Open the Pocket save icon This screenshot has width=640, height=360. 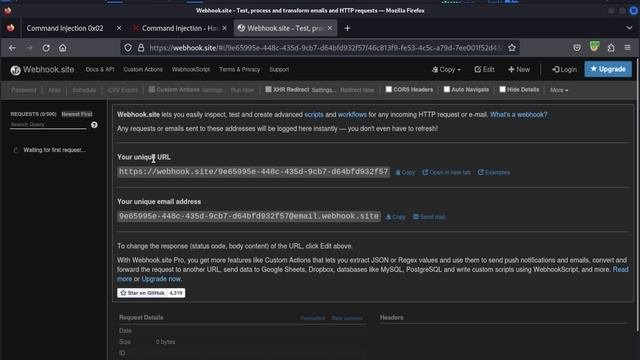pyautogui.click(x=577, y=48)
